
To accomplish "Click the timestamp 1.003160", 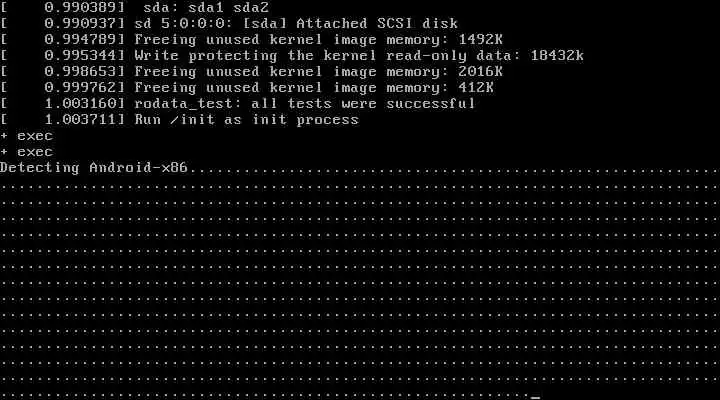I will click(x=81, y=104).
